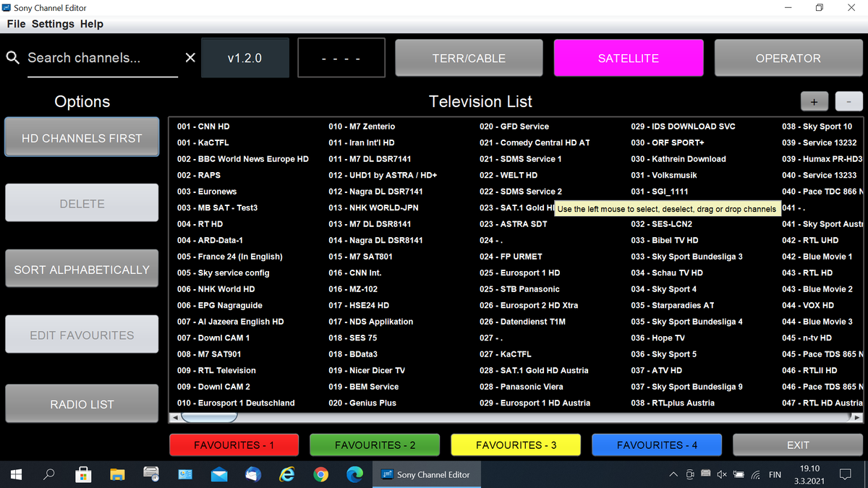Select channel "001 - CNN HD"

203,127
